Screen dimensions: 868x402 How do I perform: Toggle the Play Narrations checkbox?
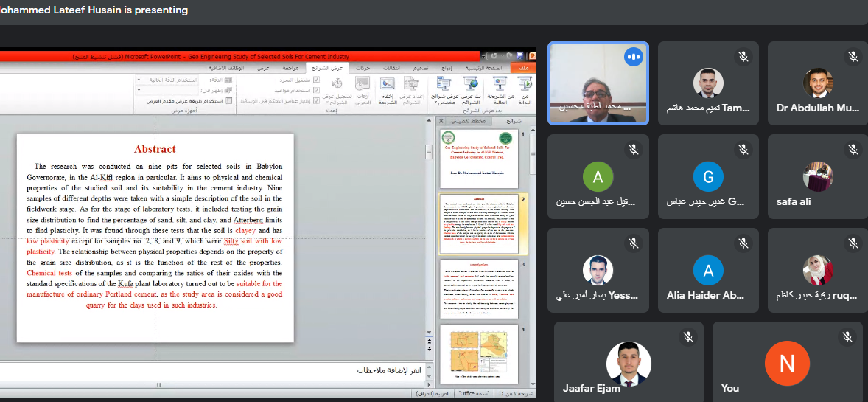[317, 79]
